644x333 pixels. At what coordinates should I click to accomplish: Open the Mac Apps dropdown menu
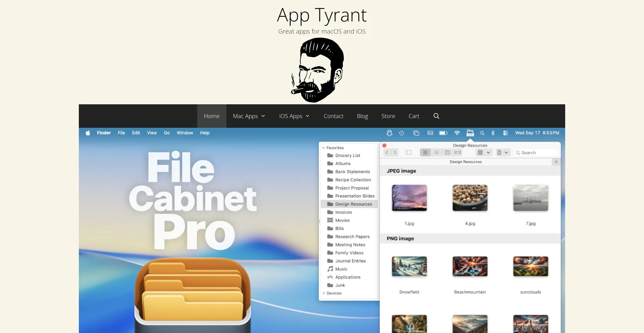pyautogui.click(x=249, y=116)
